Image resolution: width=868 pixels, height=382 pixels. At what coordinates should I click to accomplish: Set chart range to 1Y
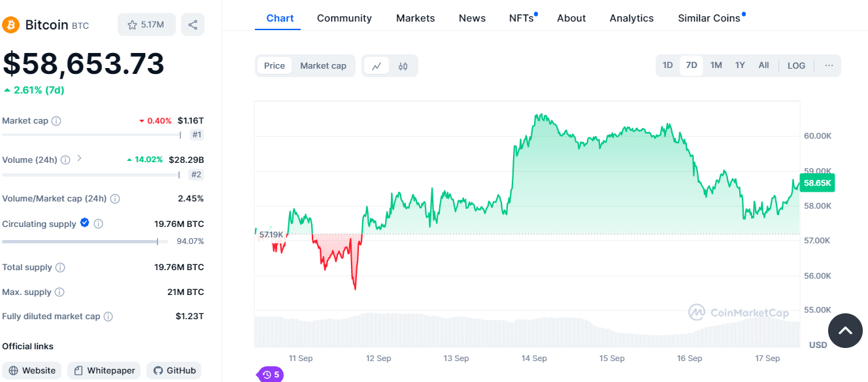click(x=740, y=65)
